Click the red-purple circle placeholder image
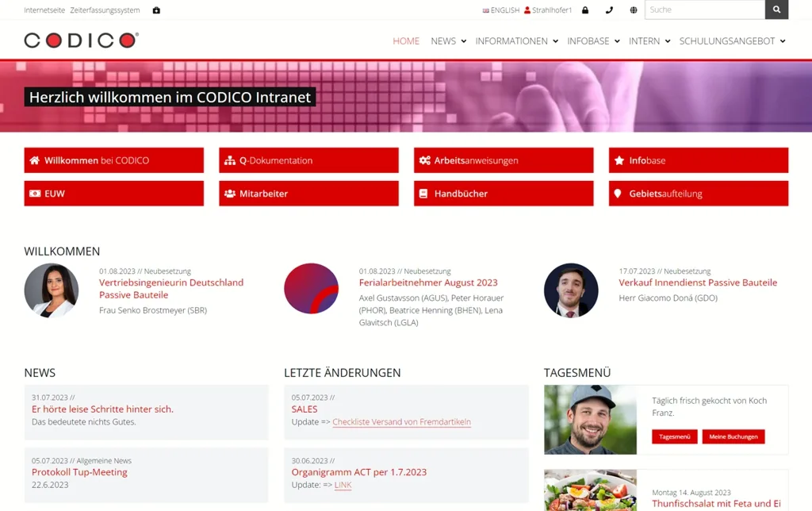Screen dimensions: 812x511 pos(311,289)
